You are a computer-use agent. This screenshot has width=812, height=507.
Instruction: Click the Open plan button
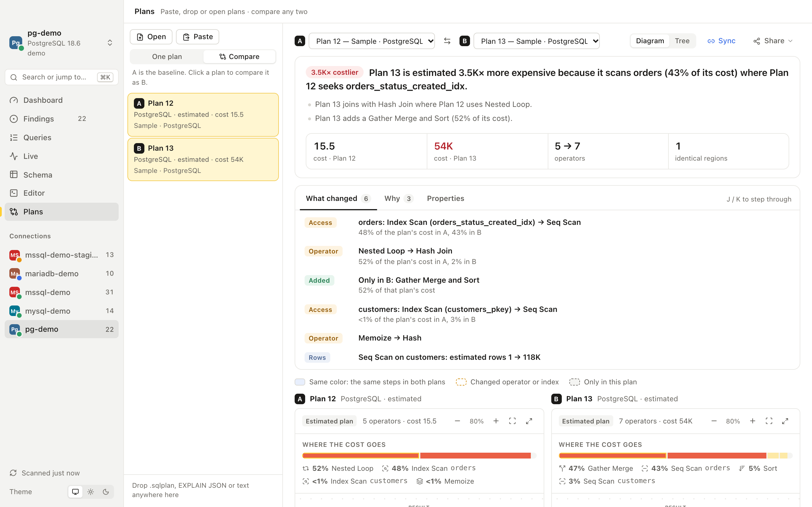coord(151,37)
